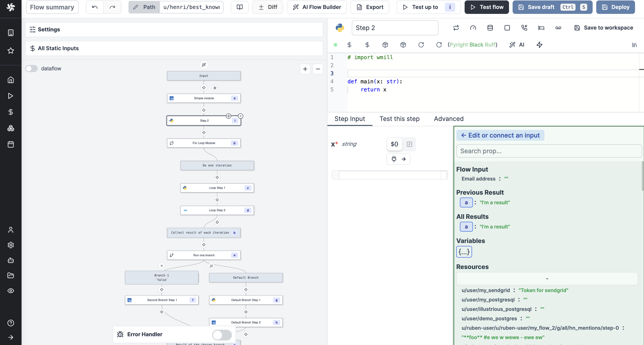The width and height of the screenshot is (644, 345).
Task: Click the Deploy button
Action: click(615, 7)
